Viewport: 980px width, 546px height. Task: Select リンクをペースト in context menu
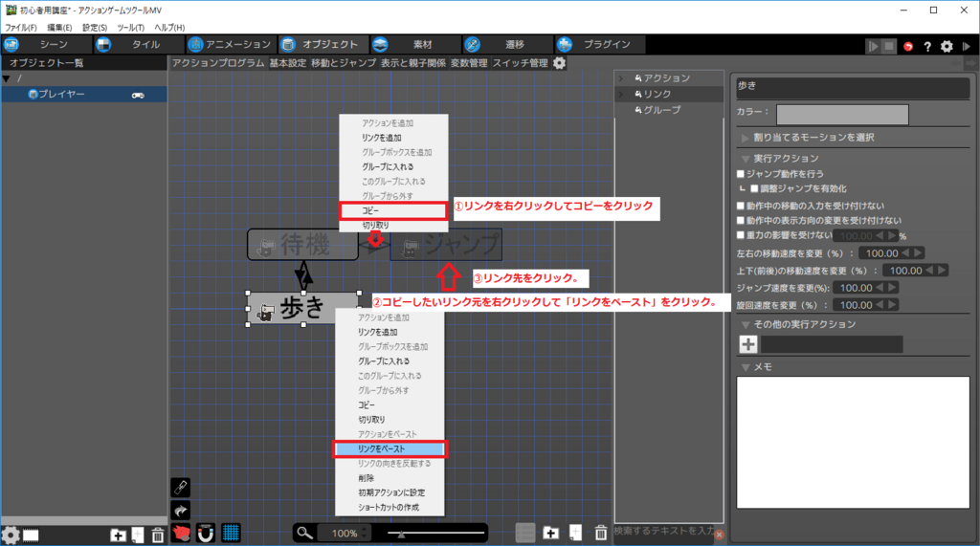coord(390,449)
